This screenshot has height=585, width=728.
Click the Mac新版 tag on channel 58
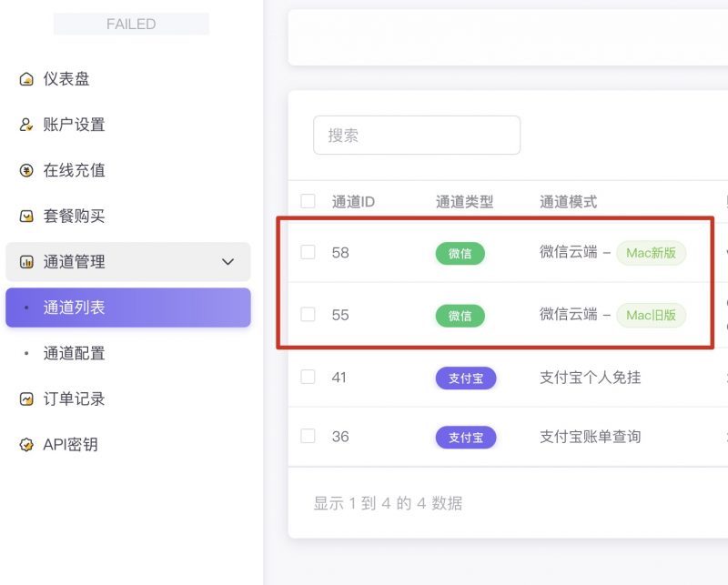click(x=653, y=253)
